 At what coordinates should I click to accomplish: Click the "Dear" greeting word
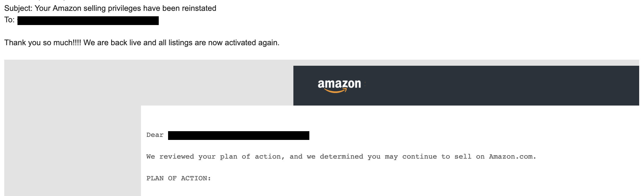coord(155,135)
